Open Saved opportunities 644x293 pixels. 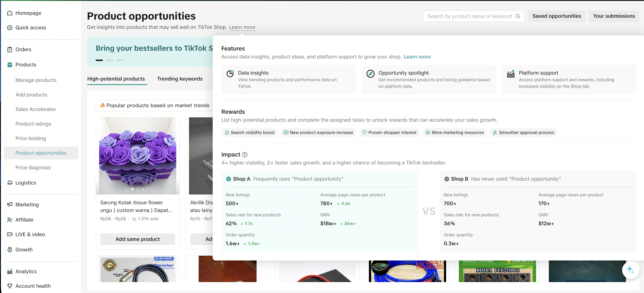[x=557, y=16]
